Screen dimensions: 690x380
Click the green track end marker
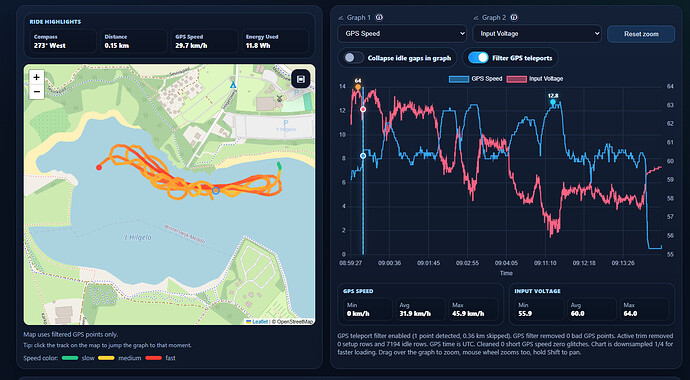click(279, 165)
